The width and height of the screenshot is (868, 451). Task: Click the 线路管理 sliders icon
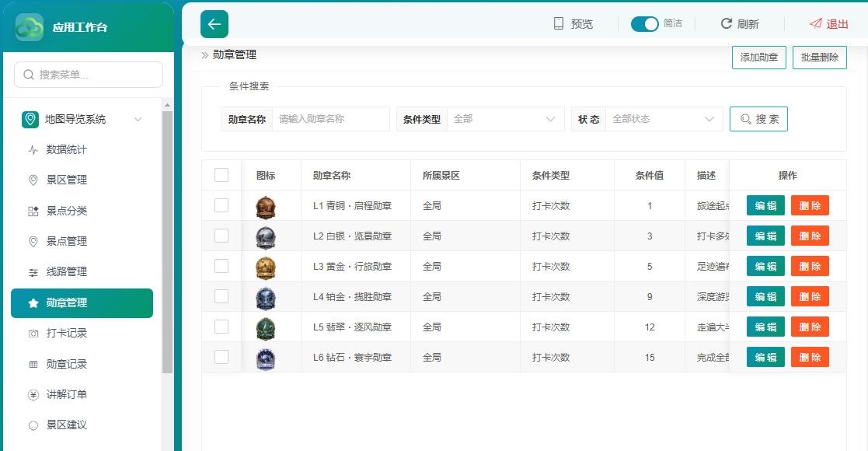tap(33, 272)
